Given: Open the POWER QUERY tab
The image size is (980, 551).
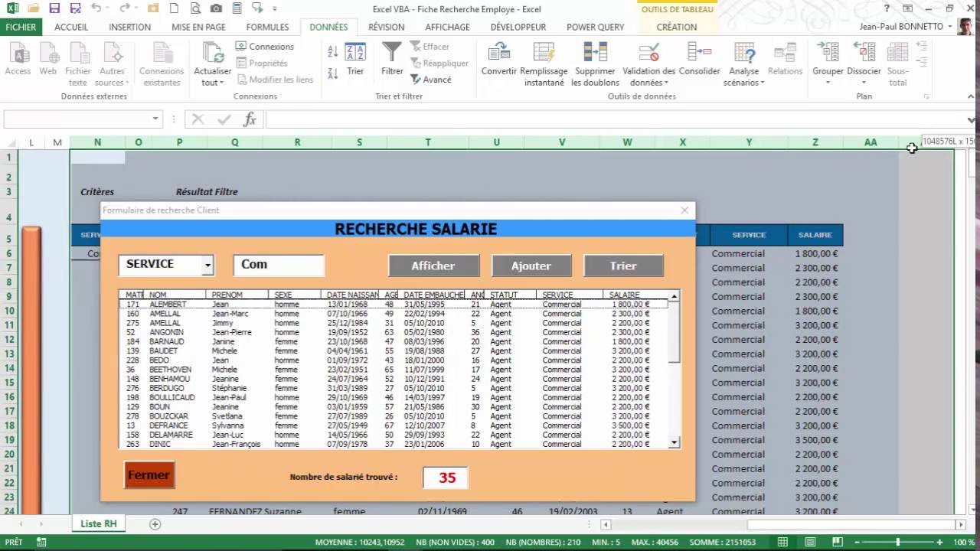Looking at the screenshot, I should click(x=595, y=27).
